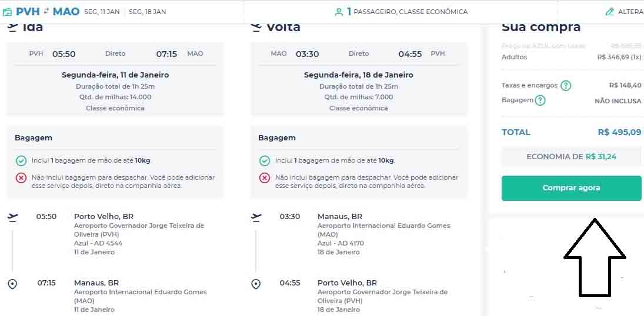Click the location pin icon at 07:15

point(12,284)
